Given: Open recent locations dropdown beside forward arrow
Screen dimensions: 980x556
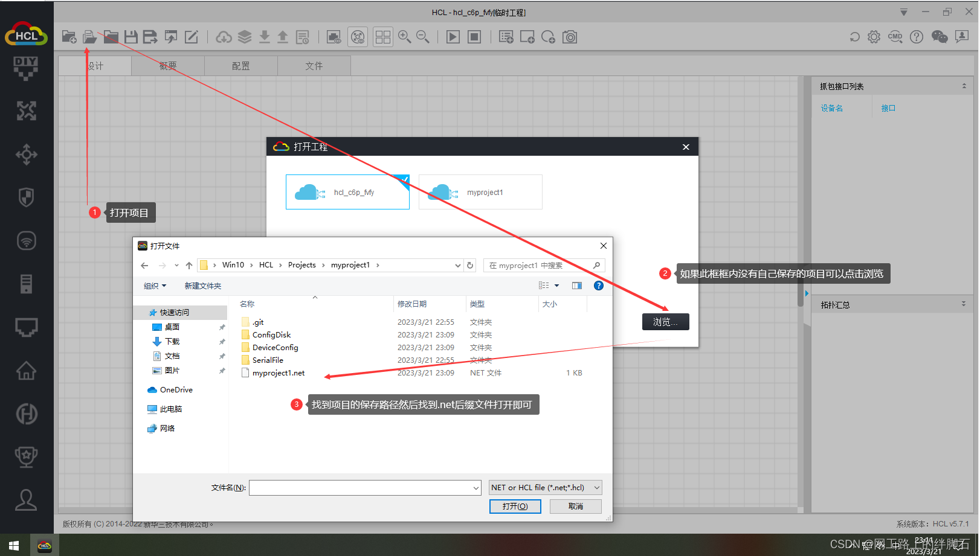Looking at the screenshot, I should click(176, 265).
